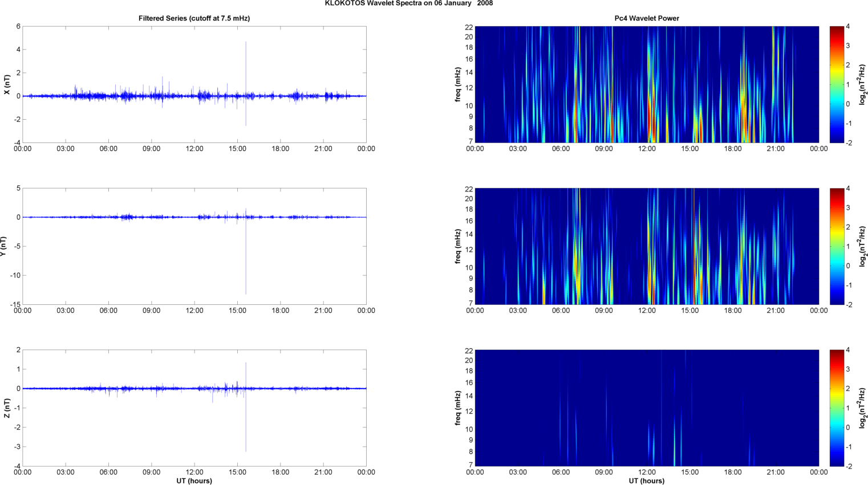868x485 pixels.
Task: Click UT (hours) label under Z series plot
Action: pos(194,480)
